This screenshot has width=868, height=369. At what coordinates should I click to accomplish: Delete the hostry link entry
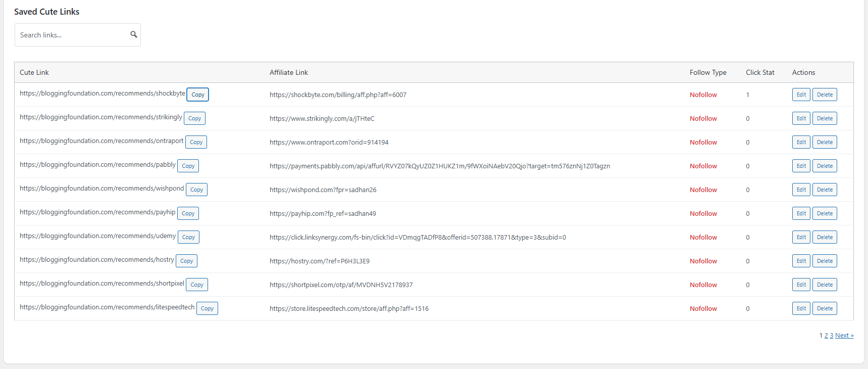[x=825, y=261]
